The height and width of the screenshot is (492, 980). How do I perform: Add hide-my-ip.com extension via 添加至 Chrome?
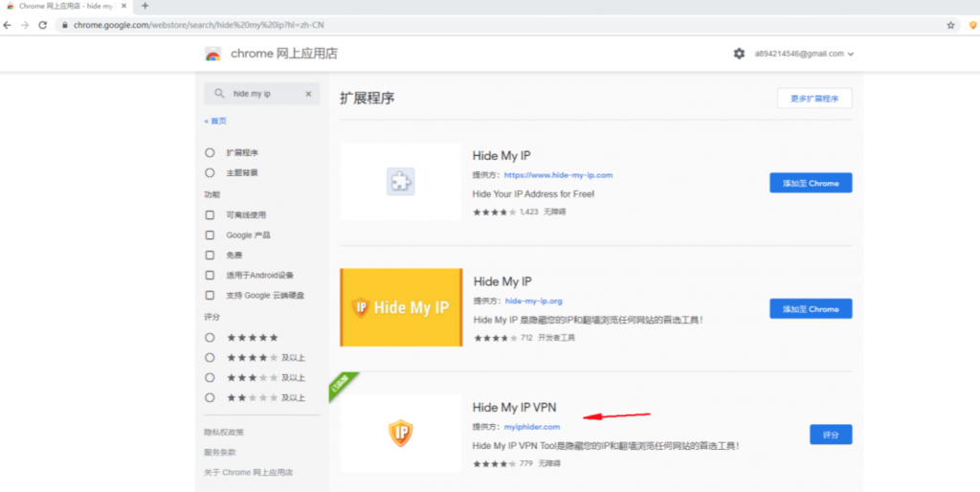coord(811,183)
